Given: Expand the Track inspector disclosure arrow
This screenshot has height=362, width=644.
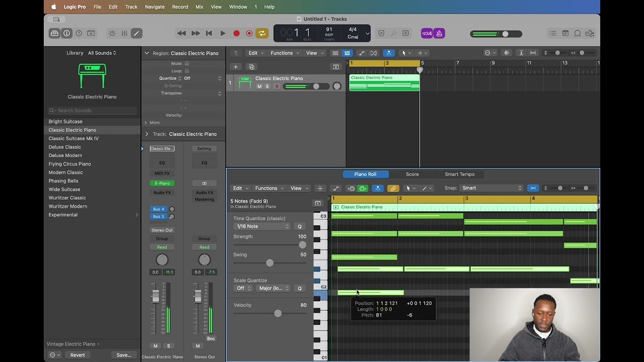Looking at the screenshot, I should pos(147,134).
